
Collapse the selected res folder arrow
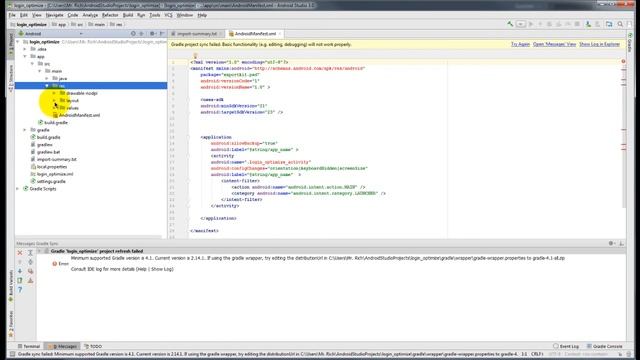[47, 86]
